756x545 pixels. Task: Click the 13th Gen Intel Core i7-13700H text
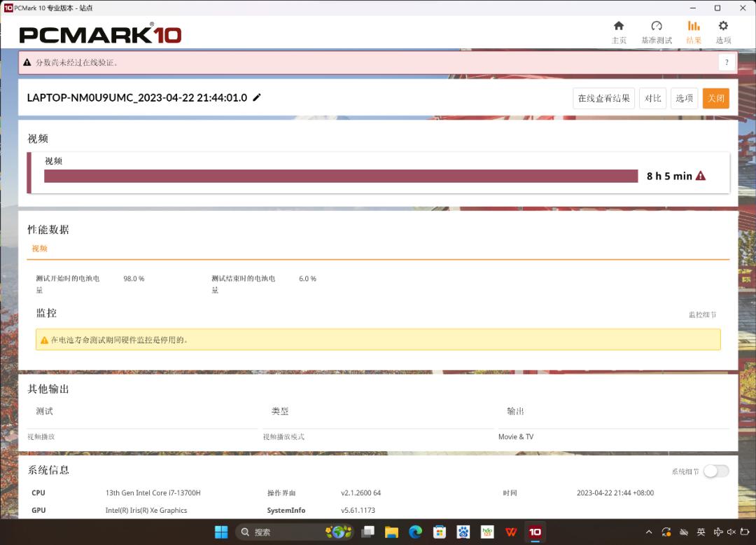(153, 493)
